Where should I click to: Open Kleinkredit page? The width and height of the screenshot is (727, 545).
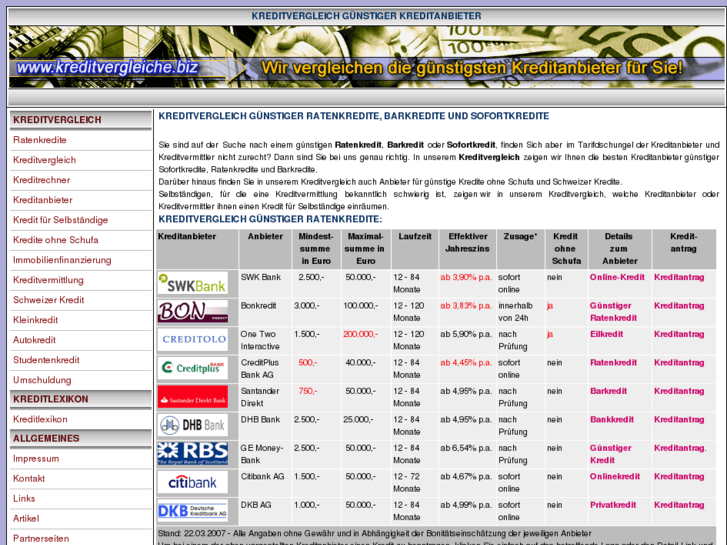(36, 320)
